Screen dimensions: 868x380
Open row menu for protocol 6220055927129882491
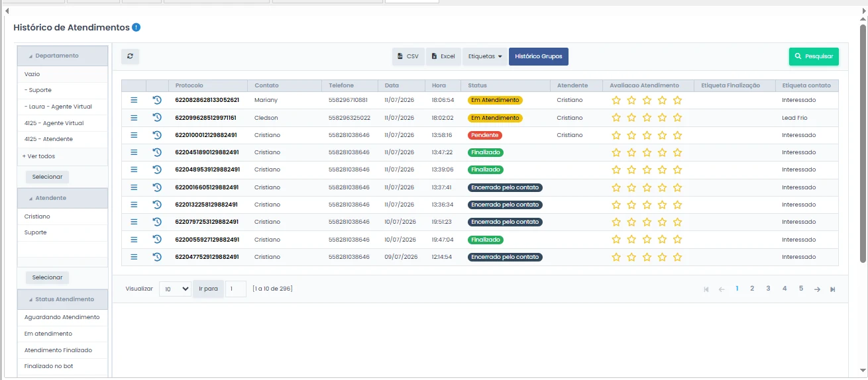(x=134, y=240)
